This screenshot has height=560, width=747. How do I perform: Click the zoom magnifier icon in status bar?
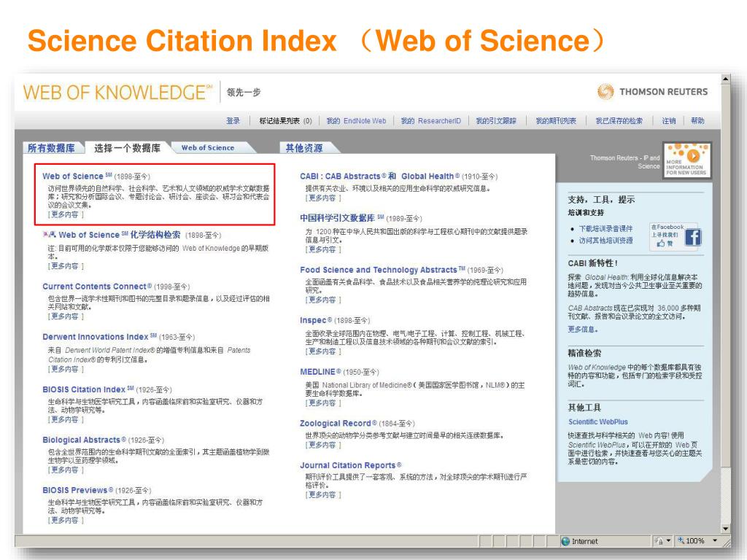point(681,541)
